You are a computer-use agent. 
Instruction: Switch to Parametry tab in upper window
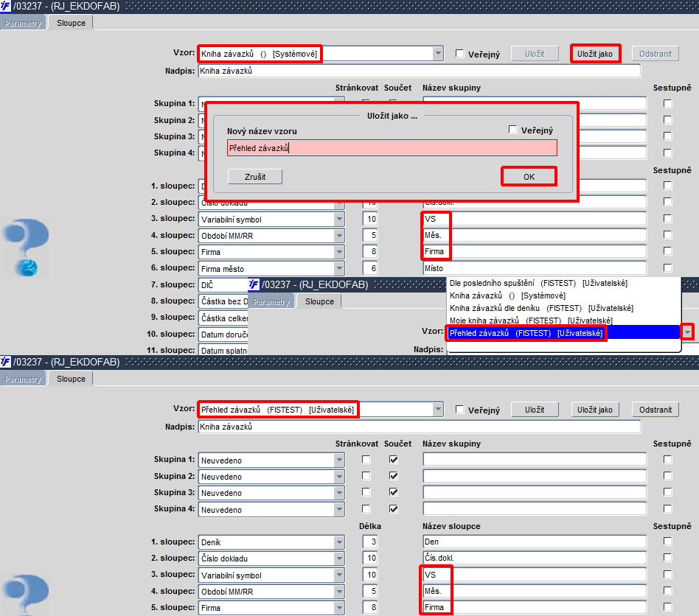(23, 23)
